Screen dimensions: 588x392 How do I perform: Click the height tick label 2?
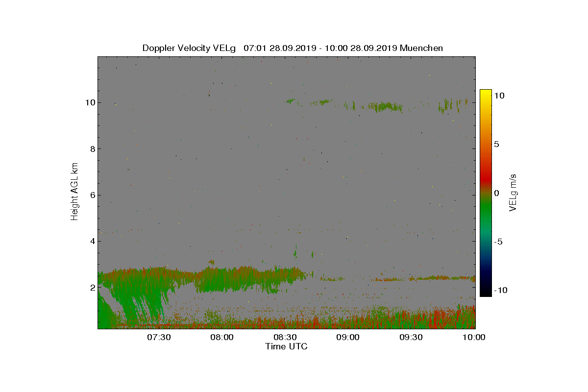92,287
